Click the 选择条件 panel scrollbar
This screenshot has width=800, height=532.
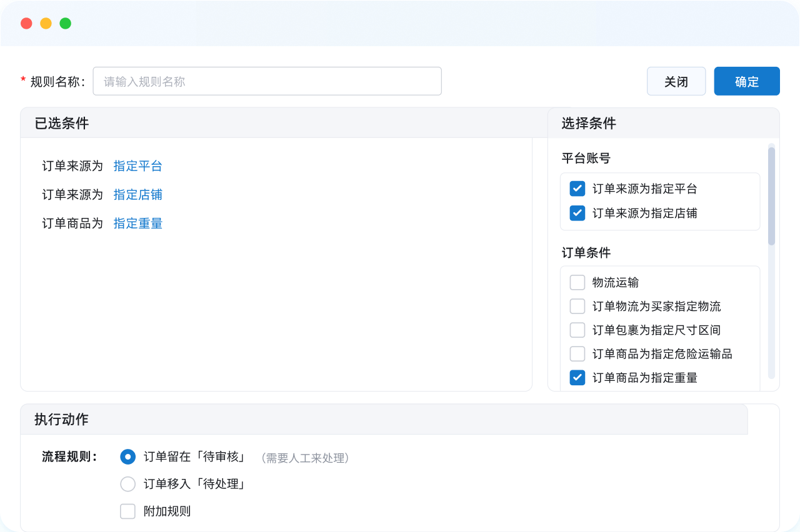coord(771,196)
